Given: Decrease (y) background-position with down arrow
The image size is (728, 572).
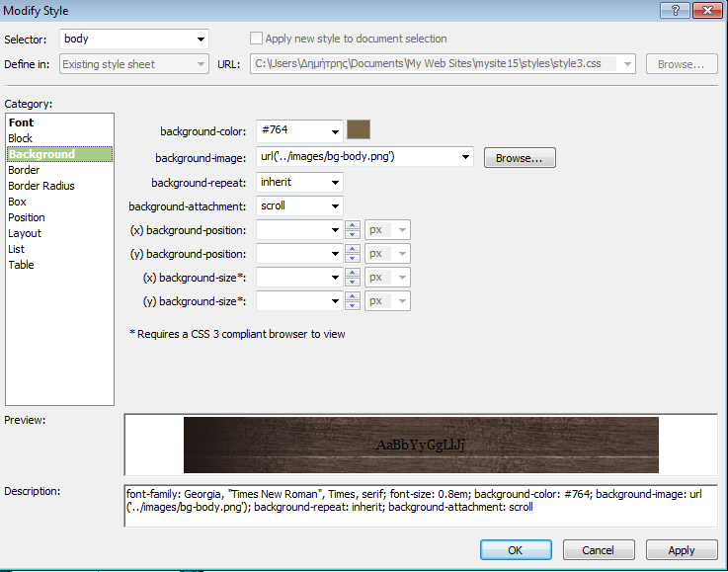Looking at the screenshot, I should tap(353, 258).
